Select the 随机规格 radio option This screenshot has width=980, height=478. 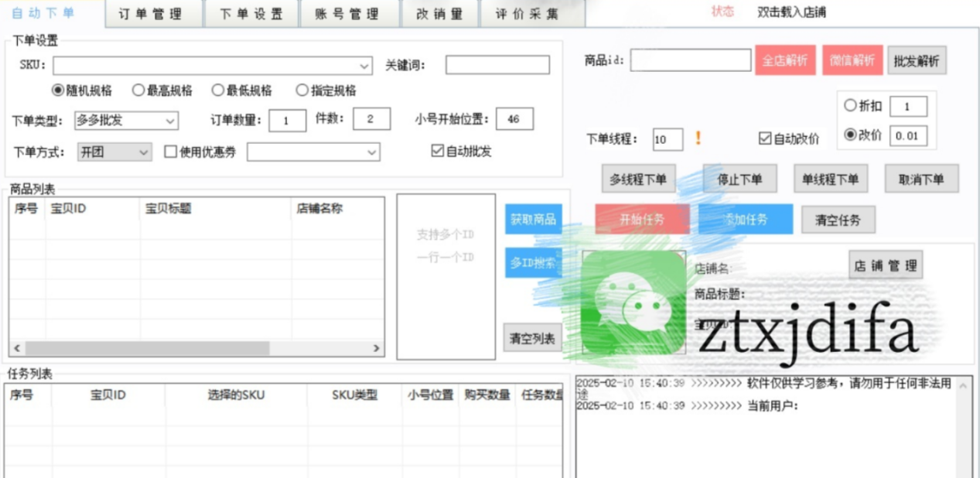[x=58, y=90]
